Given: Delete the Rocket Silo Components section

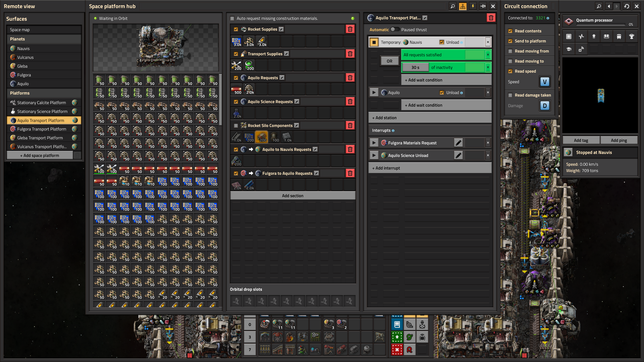Looking at the screenshot, I should (x=350, y=125).
